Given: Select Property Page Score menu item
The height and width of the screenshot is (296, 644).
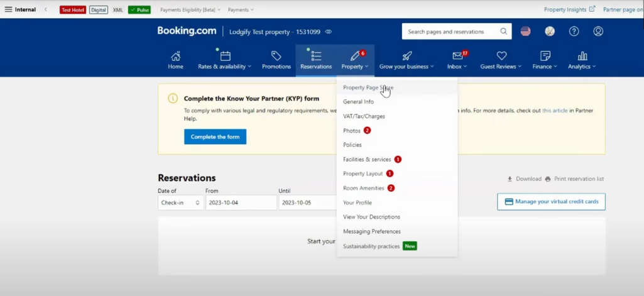Looking at the screenshot, I should (x=396, y=87).
